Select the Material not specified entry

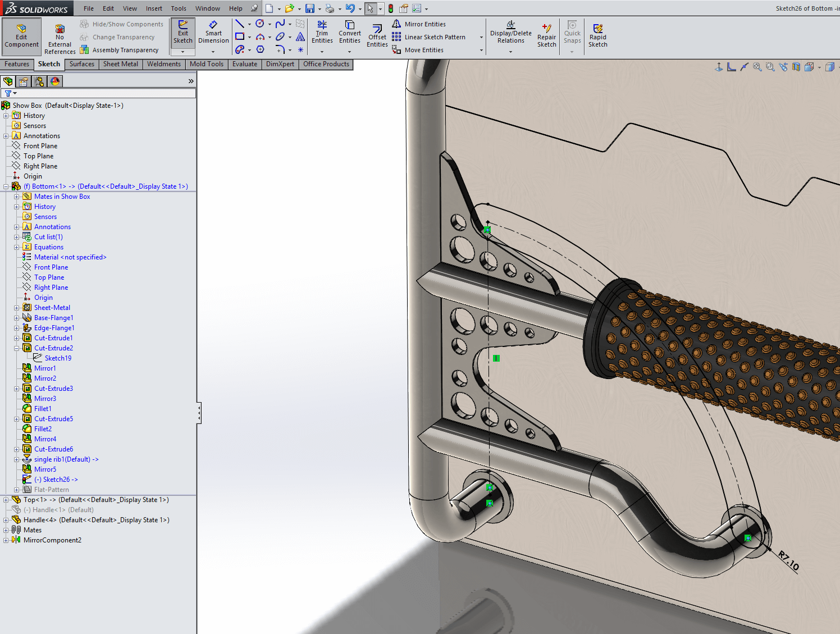click(x=70, y=257)
